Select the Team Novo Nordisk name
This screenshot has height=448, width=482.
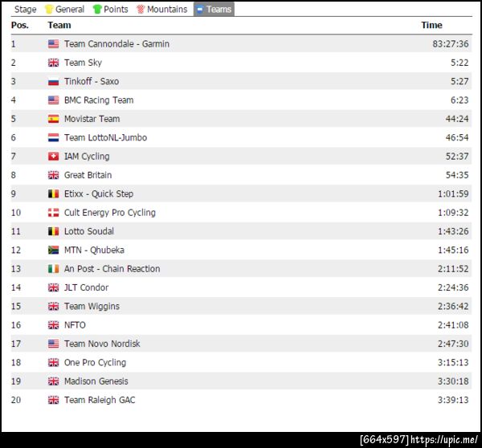click(102, 344)
